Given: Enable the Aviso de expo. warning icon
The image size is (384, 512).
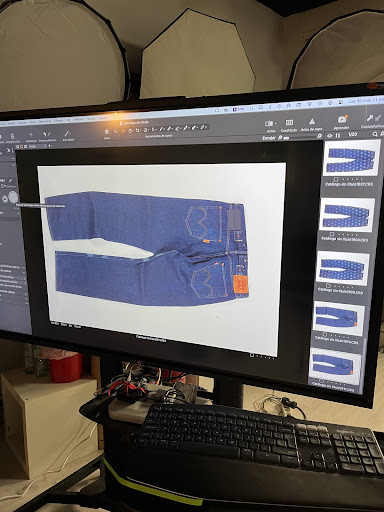Looking at the screenshot, I should point(312,121).
